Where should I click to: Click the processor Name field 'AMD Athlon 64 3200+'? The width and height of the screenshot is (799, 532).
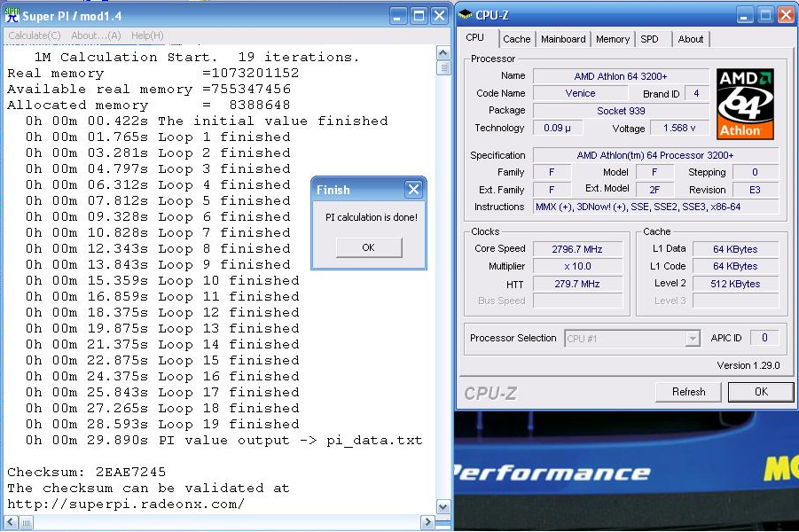(621, 76)
